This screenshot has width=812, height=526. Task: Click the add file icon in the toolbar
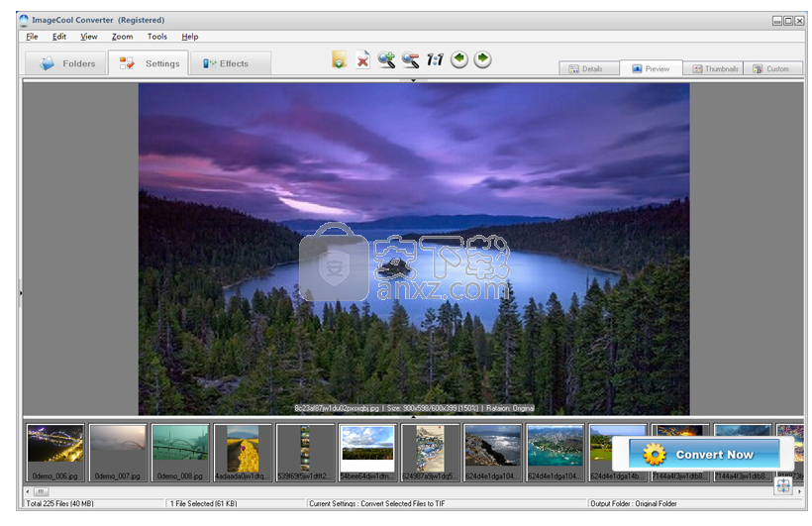click(x=339, y=59)
